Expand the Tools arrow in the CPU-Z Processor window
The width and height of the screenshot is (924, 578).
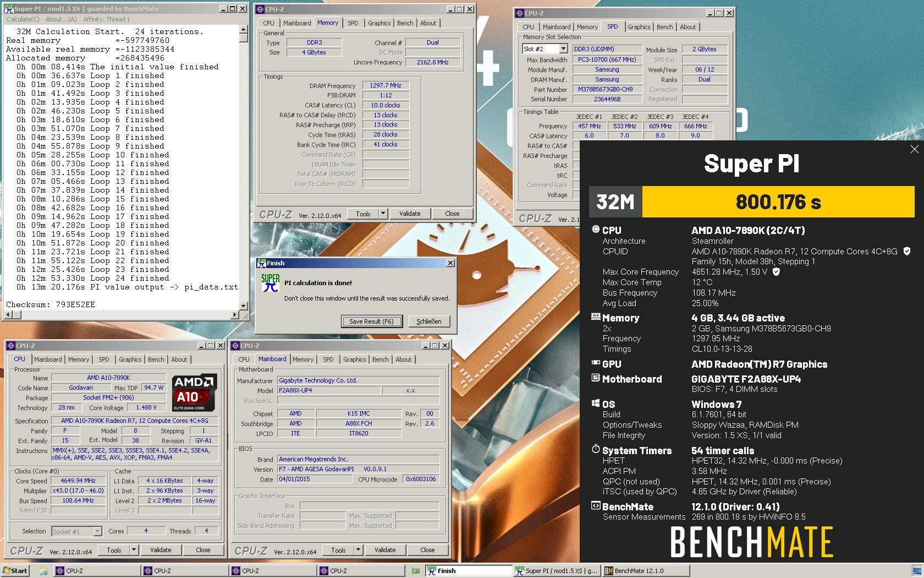click(134, 550)
